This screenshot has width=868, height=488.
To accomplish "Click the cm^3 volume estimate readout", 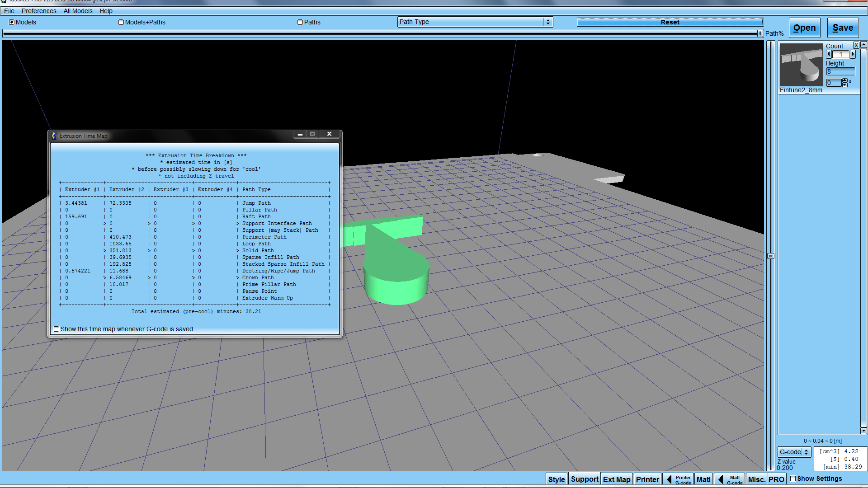I will 839,451.
